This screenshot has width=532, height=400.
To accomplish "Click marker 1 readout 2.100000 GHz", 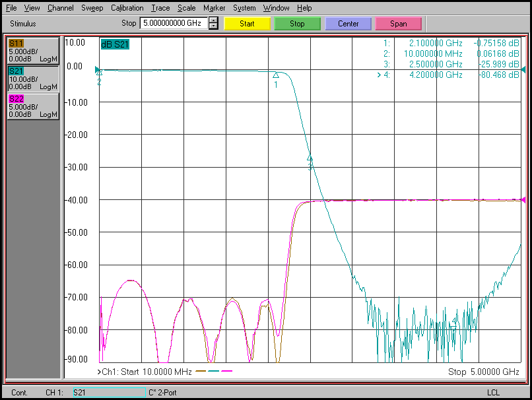I will click(x=436, y=43).
